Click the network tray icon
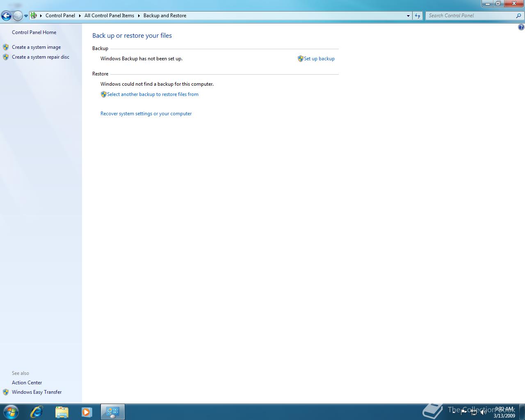 tap(474, 412)
